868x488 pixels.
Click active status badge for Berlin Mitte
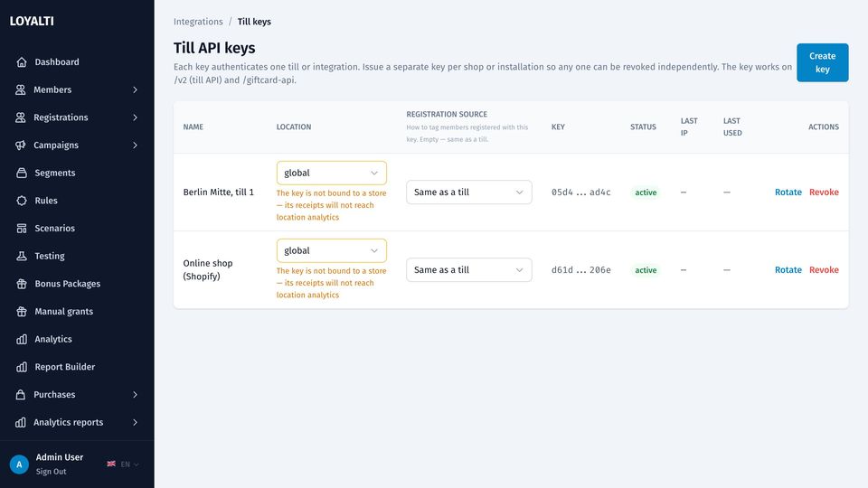(x=646, y=192)
